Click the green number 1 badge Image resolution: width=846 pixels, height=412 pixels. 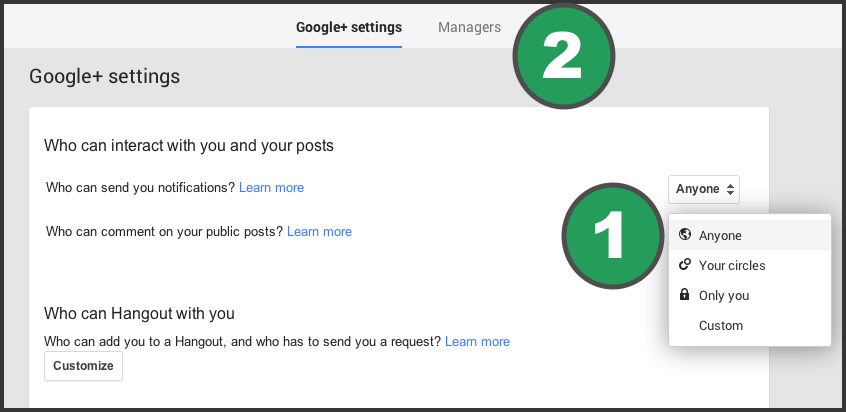coord(612,235)
